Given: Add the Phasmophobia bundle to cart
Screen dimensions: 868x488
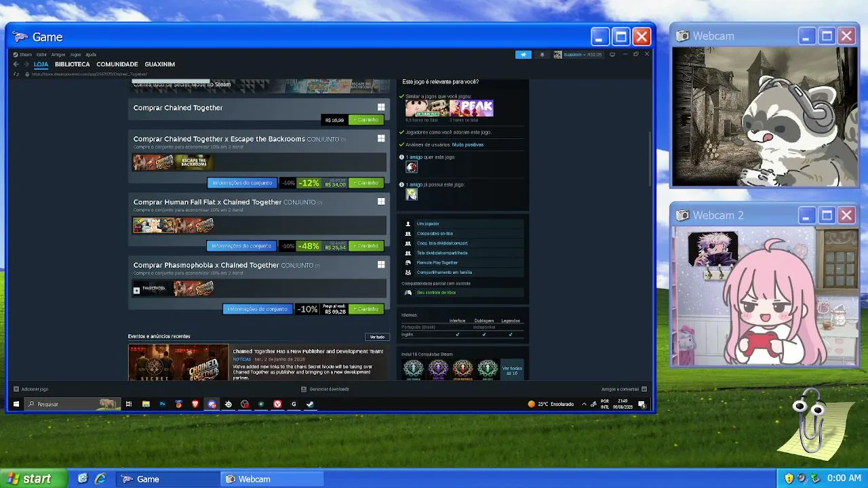Looking at the screenshot, I should pos(366,309).
